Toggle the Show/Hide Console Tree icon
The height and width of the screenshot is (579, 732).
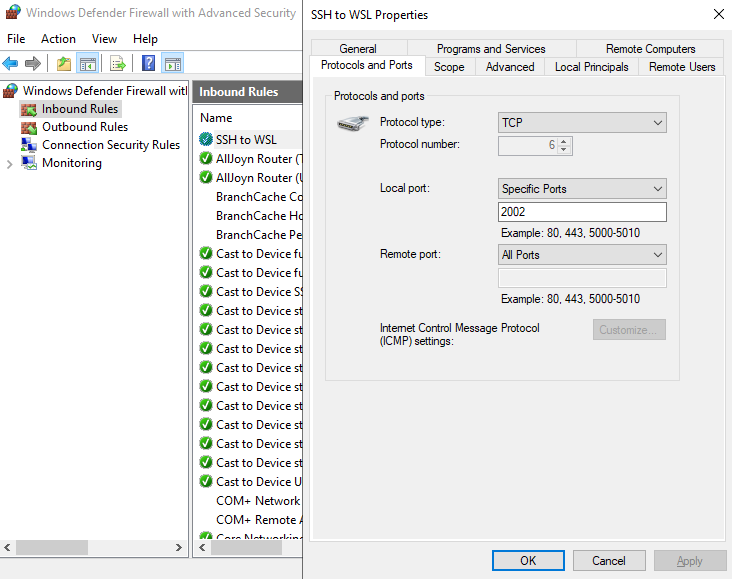coord(88,63)
